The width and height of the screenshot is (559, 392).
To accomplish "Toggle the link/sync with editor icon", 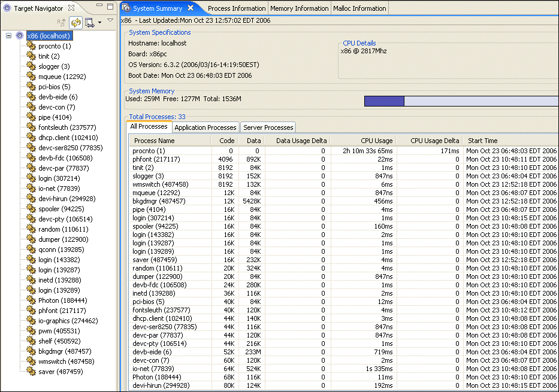I will [x=75, y=23].
